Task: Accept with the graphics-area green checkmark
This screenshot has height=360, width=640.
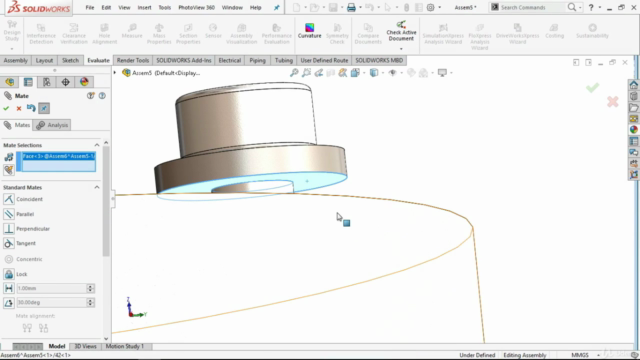Action: point(592,88)
